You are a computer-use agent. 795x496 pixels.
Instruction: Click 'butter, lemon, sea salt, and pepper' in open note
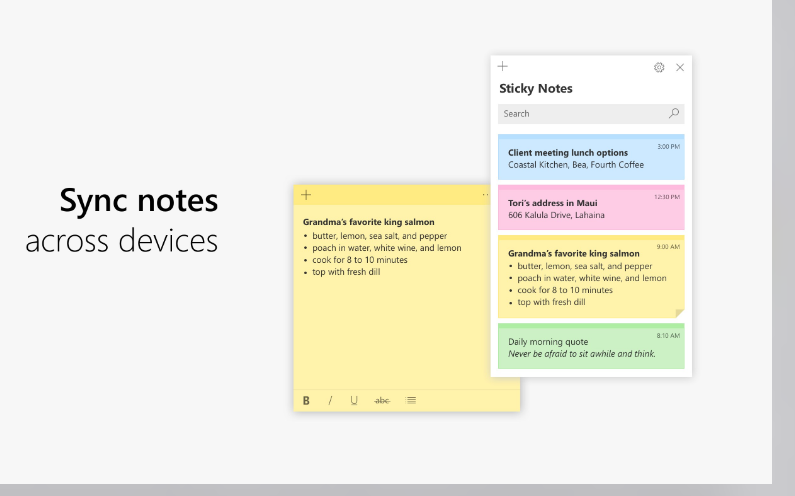[x=380, y=236]
